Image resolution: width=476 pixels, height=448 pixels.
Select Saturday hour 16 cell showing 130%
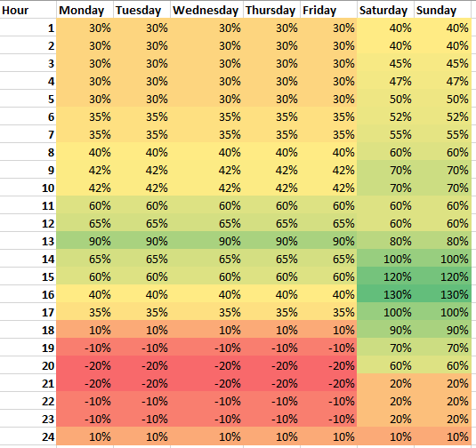385,294
